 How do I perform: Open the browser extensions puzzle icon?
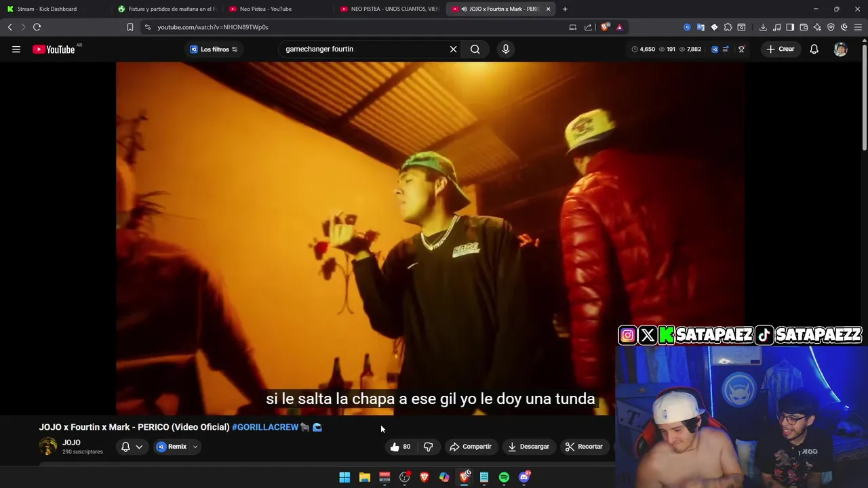click(x=728, y=27)
